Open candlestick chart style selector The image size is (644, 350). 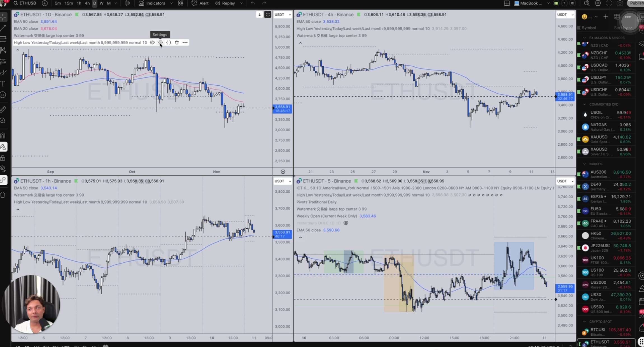click(x=128, y=3)
